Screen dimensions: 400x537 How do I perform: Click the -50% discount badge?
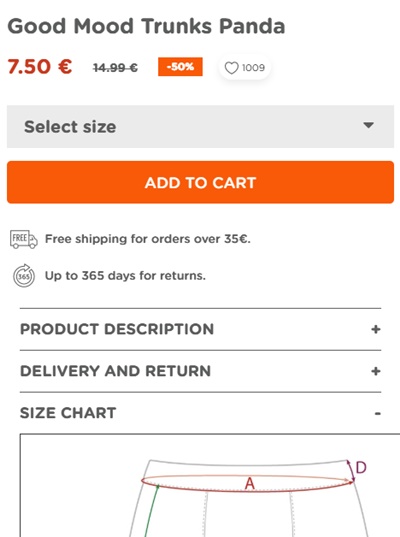pos(180,67)
